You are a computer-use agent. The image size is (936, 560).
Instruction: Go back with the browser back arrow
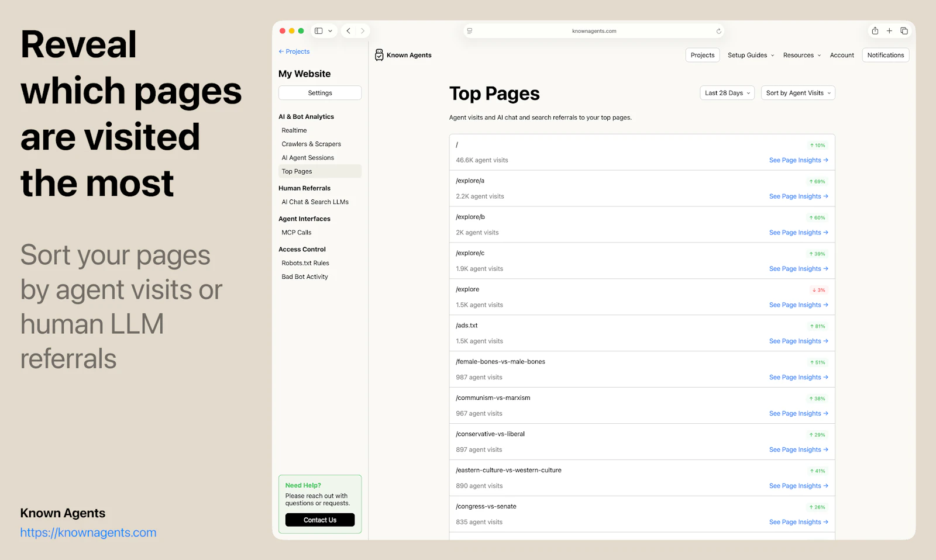point(349,31)
